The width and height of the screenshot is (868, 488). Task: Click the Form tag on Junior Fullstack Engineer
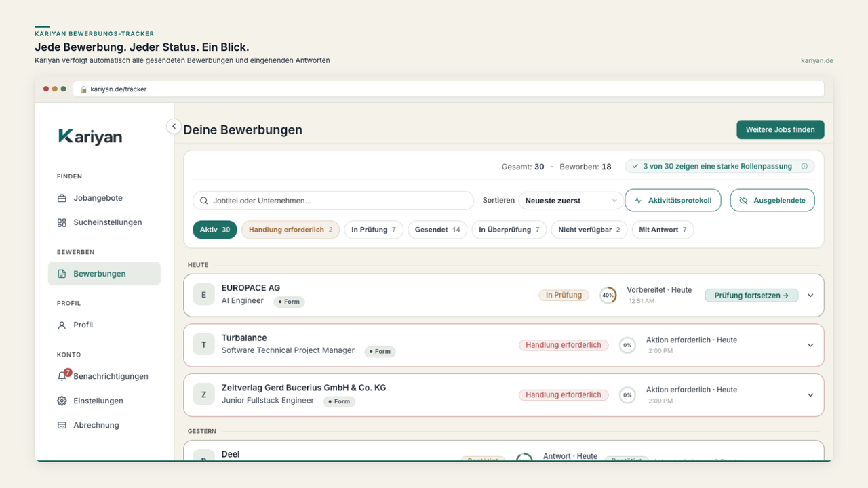tap(339, 401)
